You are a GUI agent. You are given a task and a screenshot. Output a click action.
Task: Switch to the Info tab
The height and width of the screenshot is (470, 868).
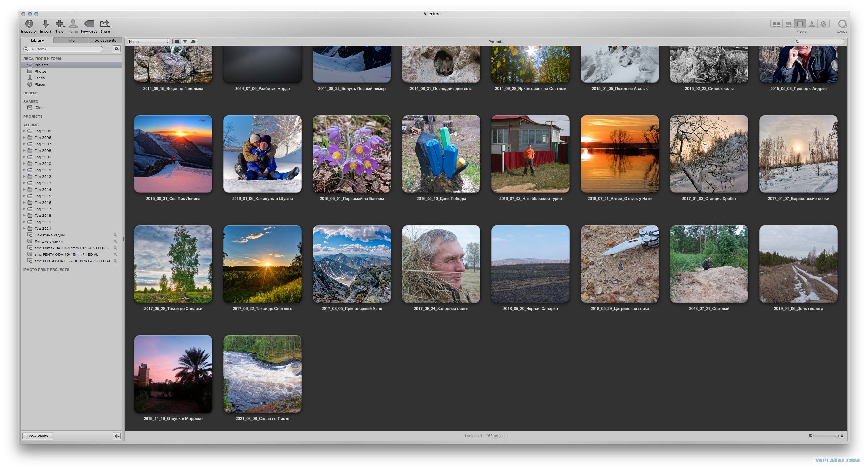[x=71, y=40]
